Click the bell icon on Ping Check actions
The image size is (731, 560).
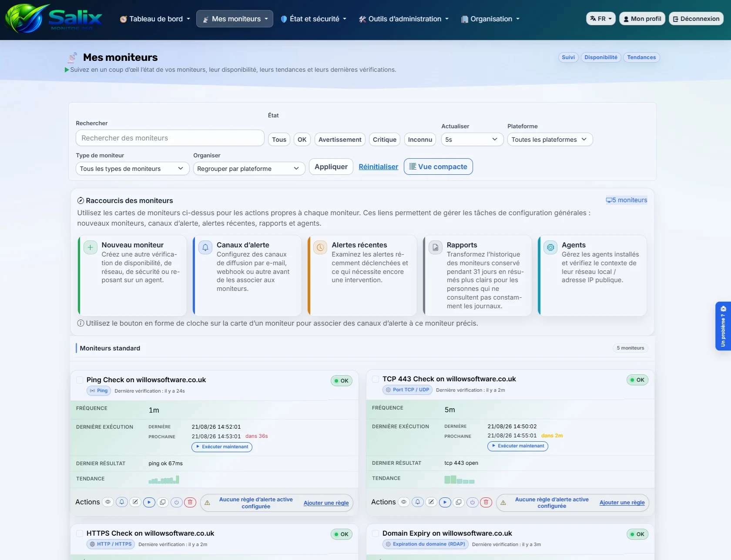click(122, 502)
